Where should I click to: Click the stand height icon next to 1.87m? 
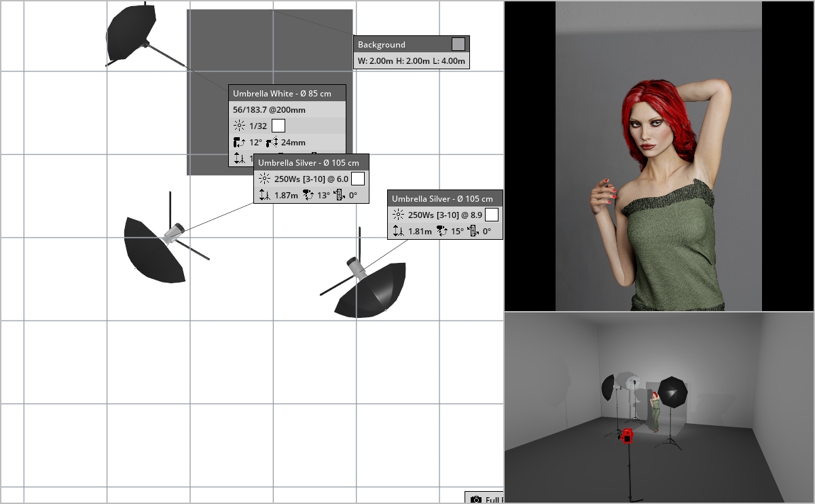pos(264,196)
